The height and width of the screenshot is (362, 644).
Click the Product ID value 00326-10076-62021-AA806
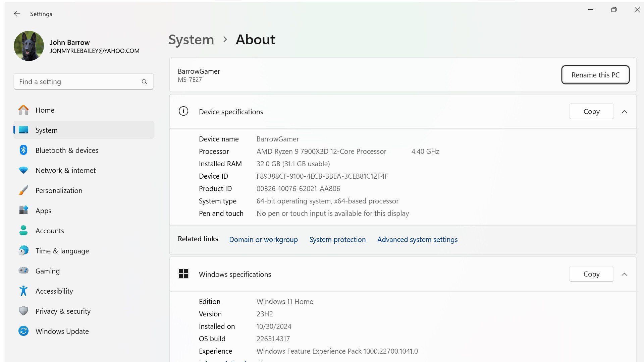pos(298,189)
